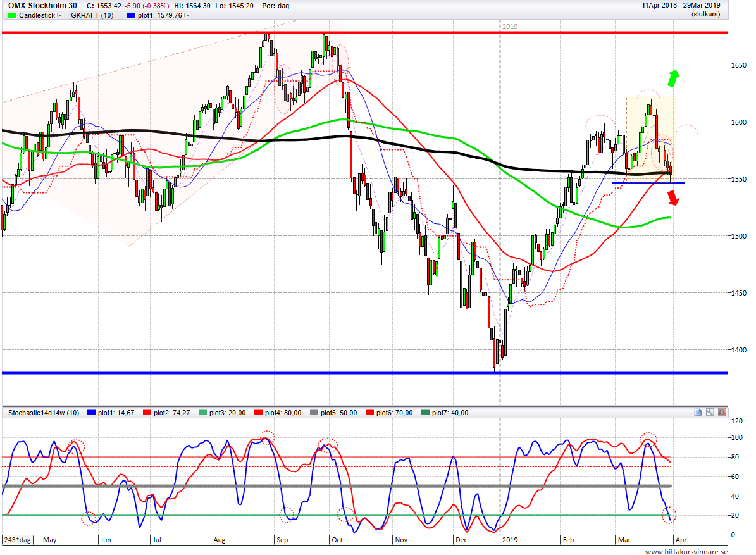This screenshot has height=555, width=756.
Task: Click the Oct label on time axis
Action: pos(337,540)
